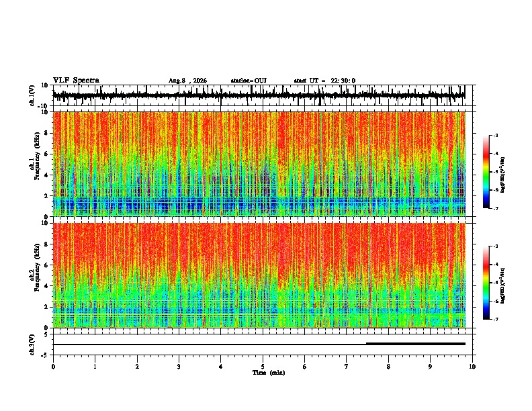Click inside the ch.2 spectrogram panel

tap(259, 275)
